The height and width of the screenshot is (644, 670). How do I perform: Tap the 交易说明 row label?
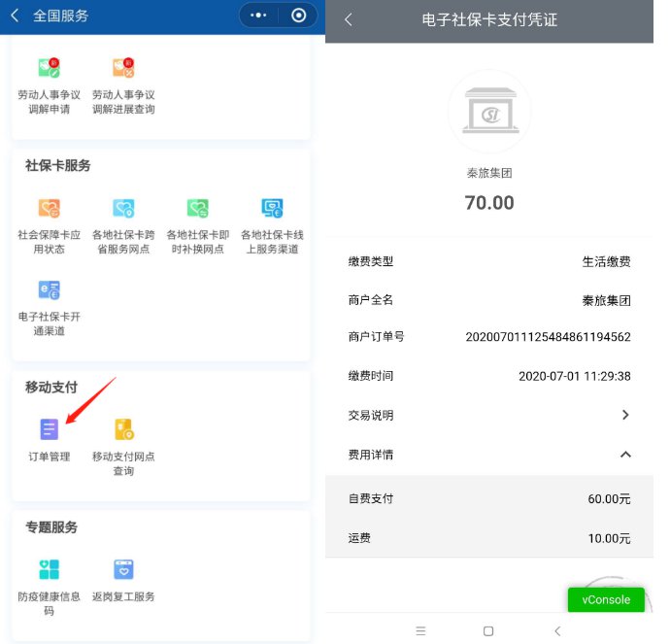[x=371, y=415]
